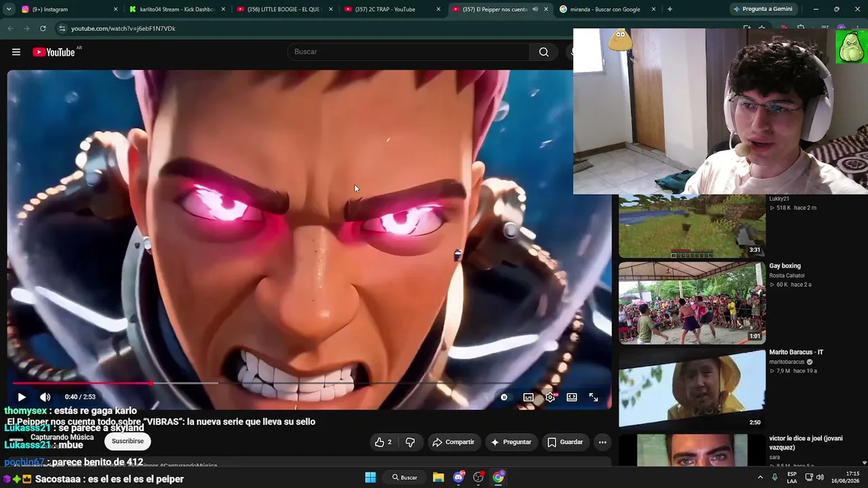Close the Instagram tab
Image resolution: width=868 pixels, height=488 pixels.
pos(115,9)
